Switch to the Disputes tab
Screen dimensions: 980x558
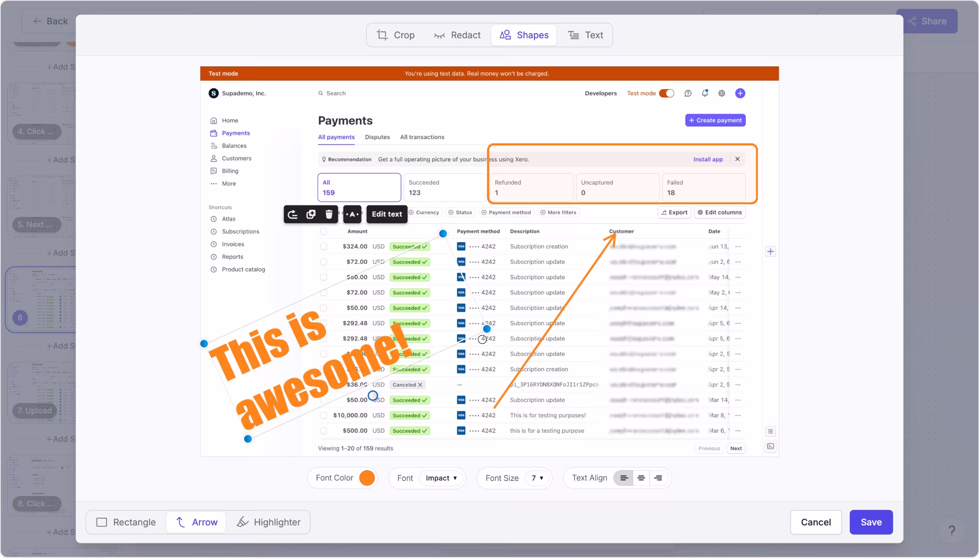(x=377, y=137)
